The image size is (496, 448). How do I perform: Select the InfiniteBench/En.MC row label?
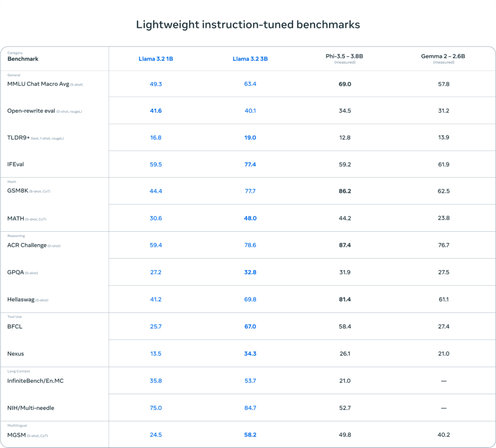35,381
